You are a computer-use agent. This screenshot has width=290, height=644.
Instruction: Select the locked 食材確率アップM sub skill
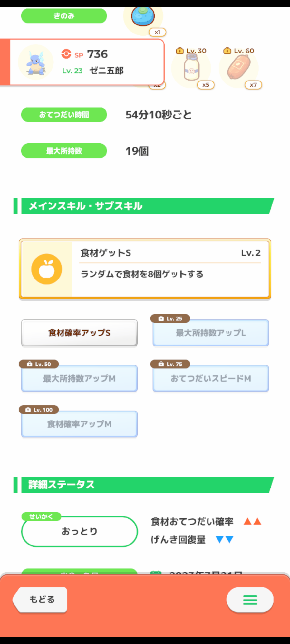pyautogui.click(x=79, y=424)
